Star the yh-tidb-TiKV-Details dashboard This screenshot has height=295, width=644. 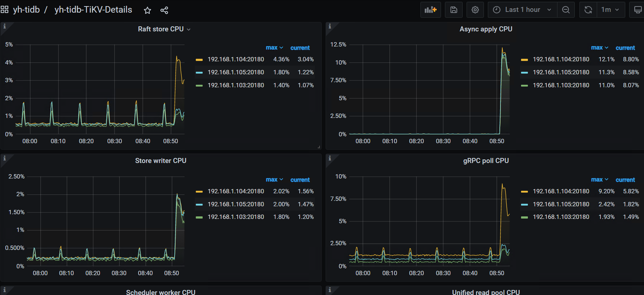pos(147,10)
